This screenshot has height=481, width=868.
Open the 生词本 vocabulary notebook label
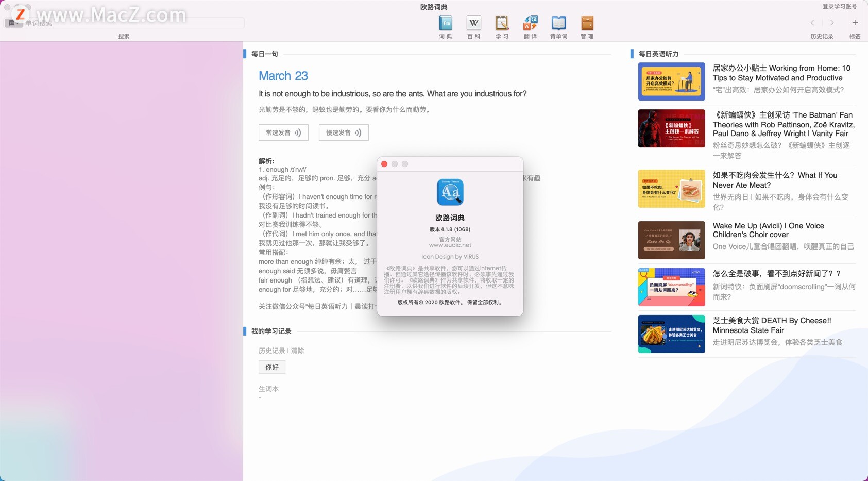pos(268,389)
